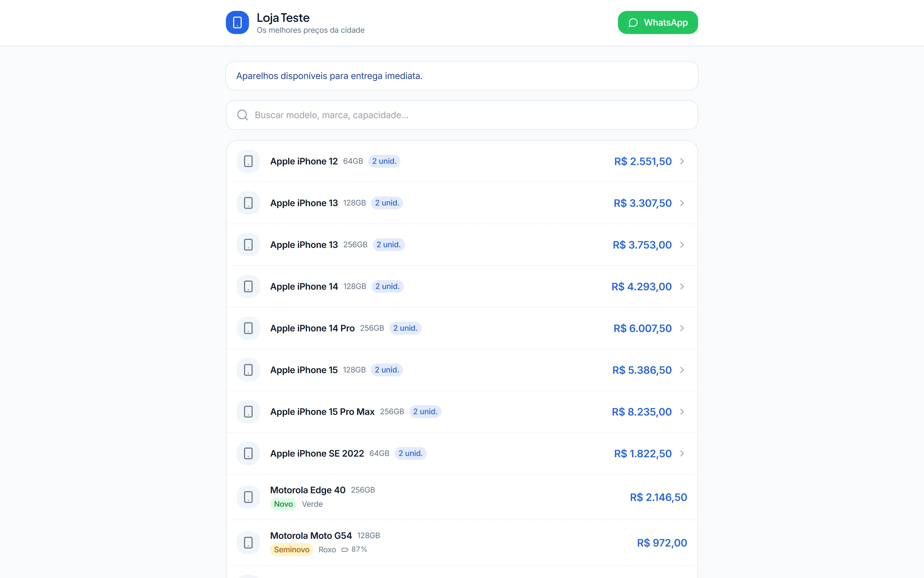Click the Roxo color label
This screenshot has width=924, height=578.
pos(327,550)
